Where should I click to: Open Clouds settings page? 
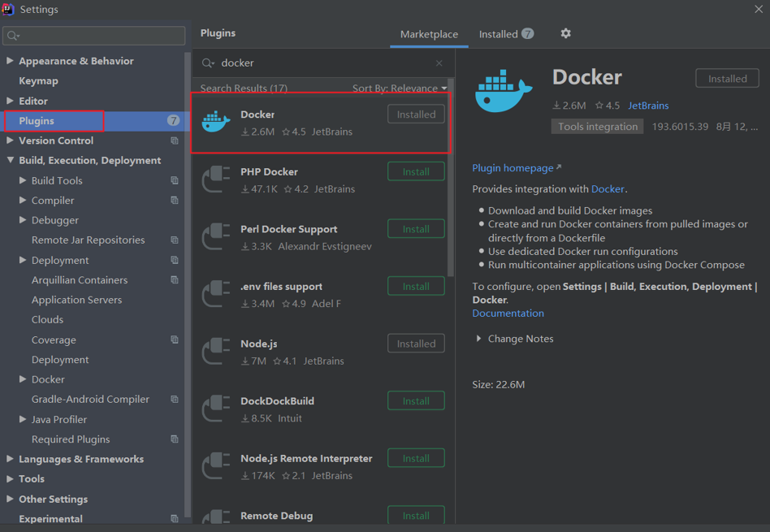[x=47, y=320]
